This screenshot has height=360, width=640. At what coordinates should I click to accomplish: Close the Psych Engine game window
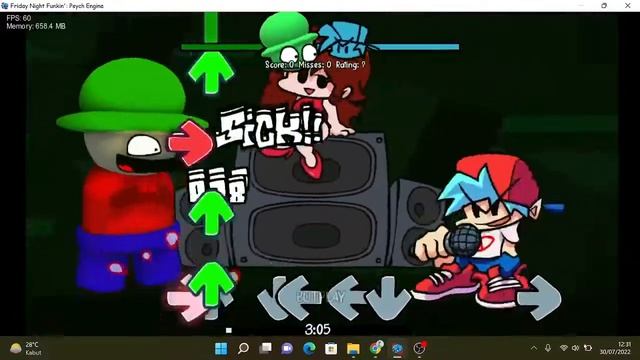pos(628,6)
